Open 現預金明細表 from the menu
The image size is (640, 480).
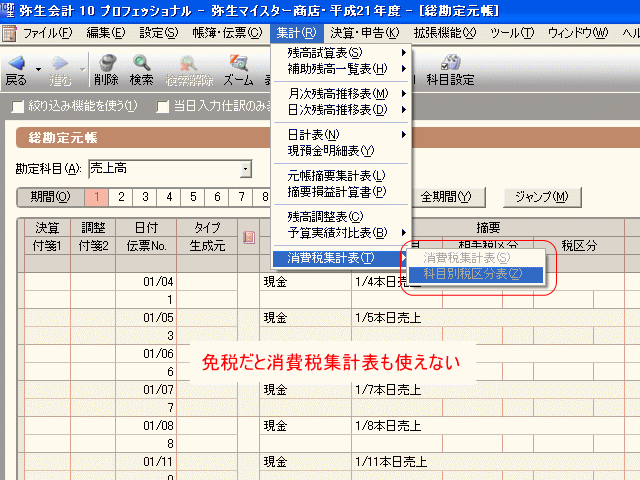[x=331, y=151]
